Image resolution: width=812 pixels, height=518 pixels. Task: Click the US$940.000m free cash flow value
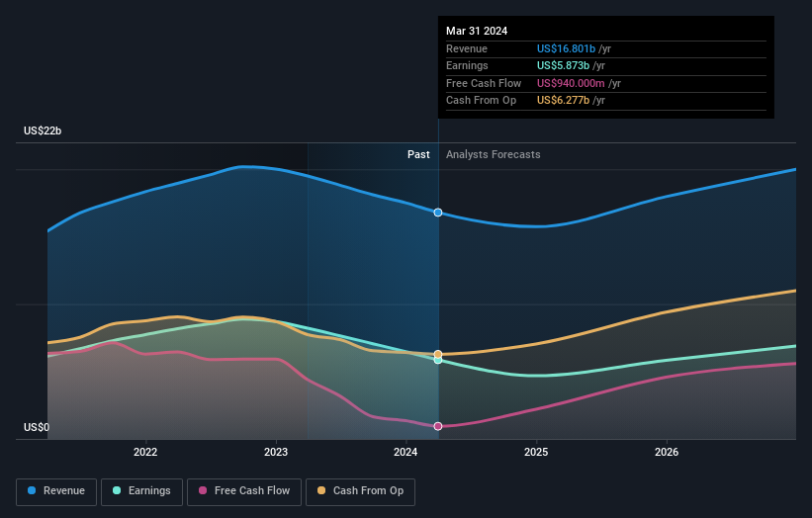click(x=571, y=83)
